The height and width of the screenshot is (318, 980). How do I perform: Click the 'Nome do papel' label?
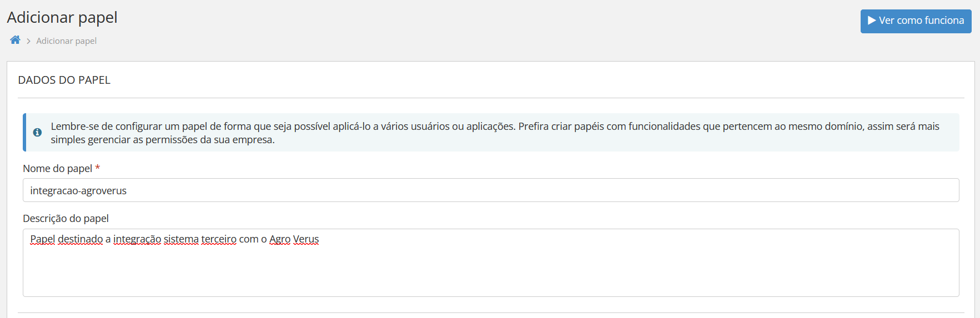point(57,168)
